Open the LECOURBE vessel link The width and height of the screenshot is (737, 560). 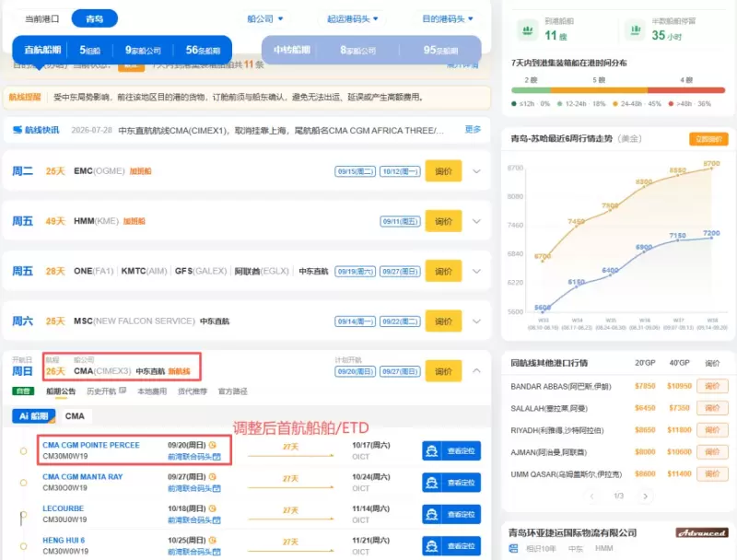click(x=63, y=508)
